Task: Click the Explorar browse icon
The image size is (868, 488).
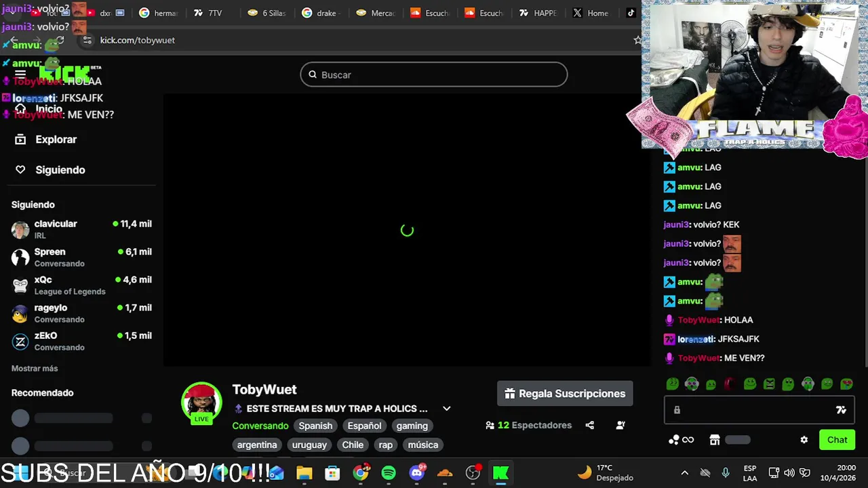Action: coord(20,139)
